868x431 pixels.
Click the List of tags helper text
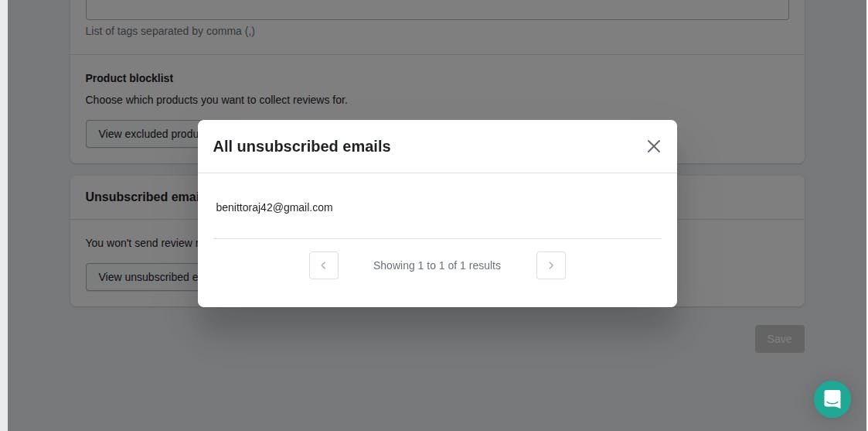[x=170, y=31]
